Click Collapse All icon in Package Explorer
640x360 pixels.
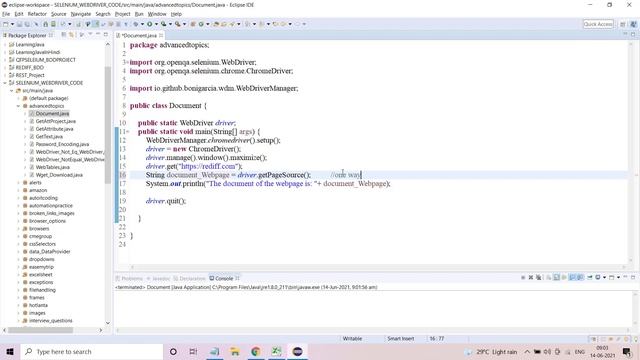click(64, 35)
